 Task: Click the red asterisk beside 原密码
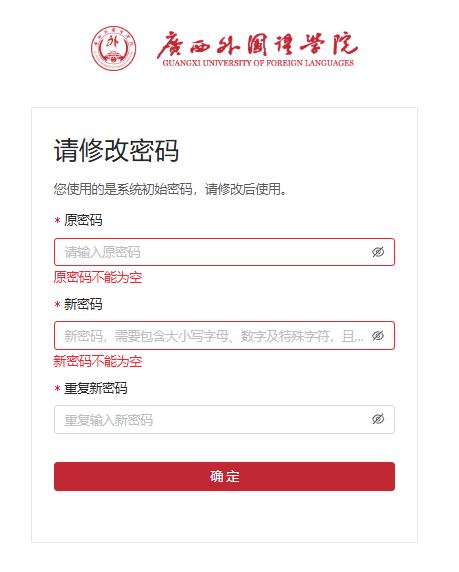pyautogui.click(x=57, y=221)
